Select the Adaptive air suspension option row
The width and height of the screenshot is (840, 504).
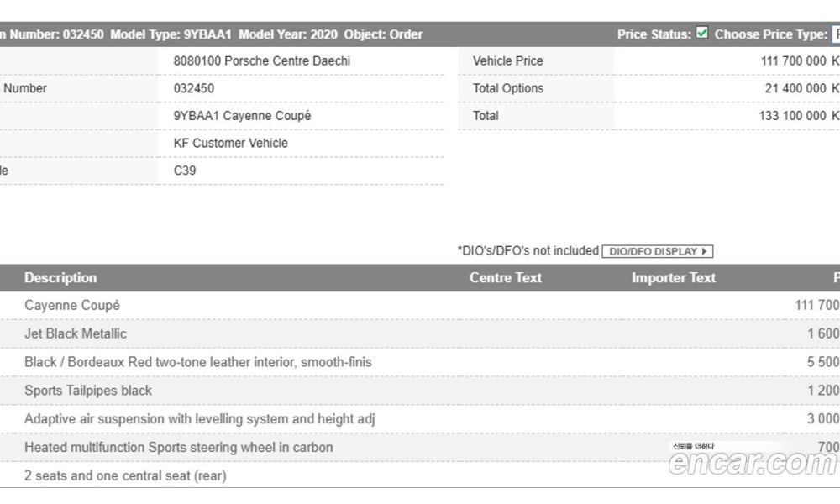(x=200, y=419)
